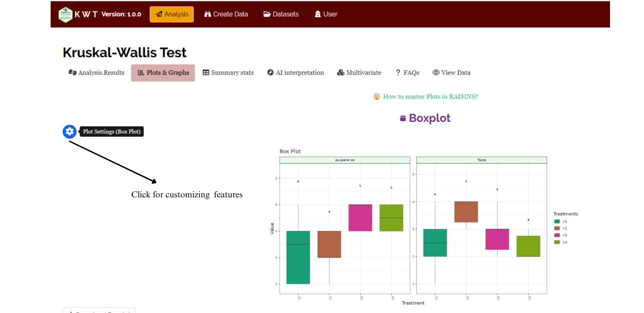The width and height of the screenshot is (644, 313).
Task: Click the Treatment x-axis label
Action: (x=413, y=303)
